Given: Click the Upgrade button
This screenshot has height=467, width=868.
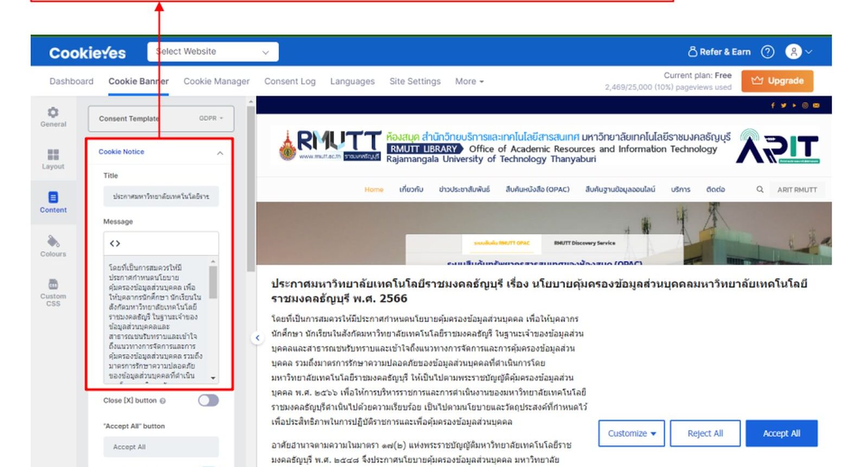Looking at the screenshot, I should tap(777, 81).
